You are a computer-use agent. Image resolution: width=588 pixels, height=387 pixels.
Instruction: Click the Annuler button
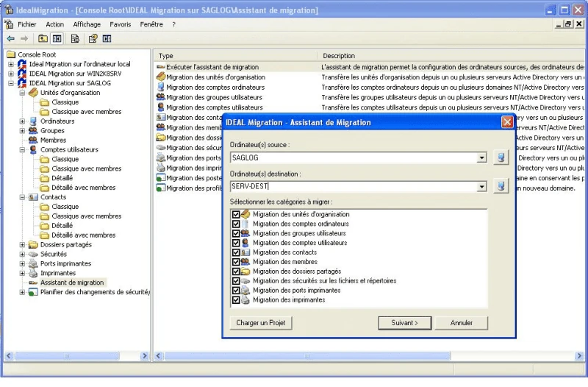pyautogui.click(x=462, y=323)
